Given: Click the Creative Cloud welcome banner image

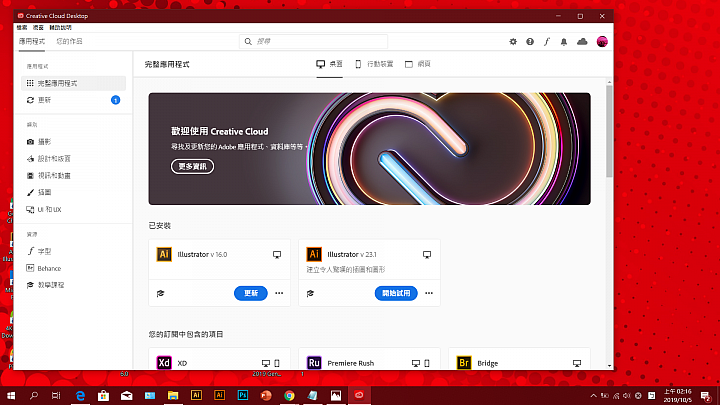Looking at the screenshot, I should (370, 149).
